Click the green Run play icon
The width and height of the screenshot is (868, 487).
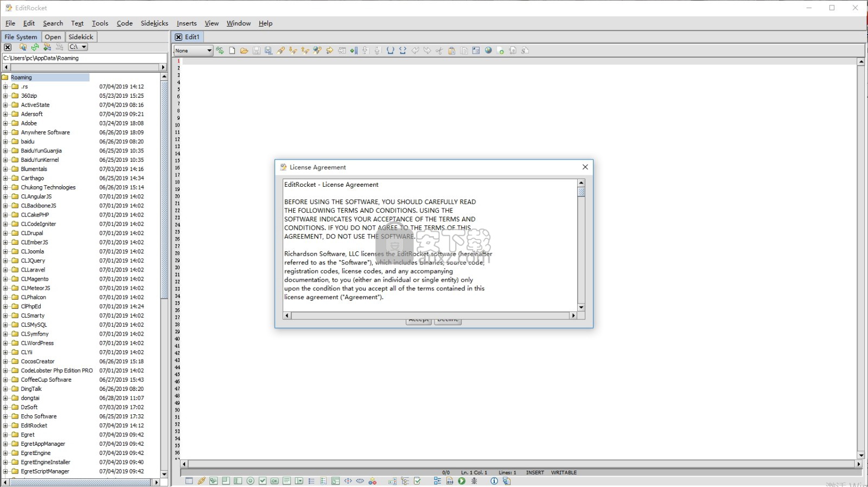[462, 481]
